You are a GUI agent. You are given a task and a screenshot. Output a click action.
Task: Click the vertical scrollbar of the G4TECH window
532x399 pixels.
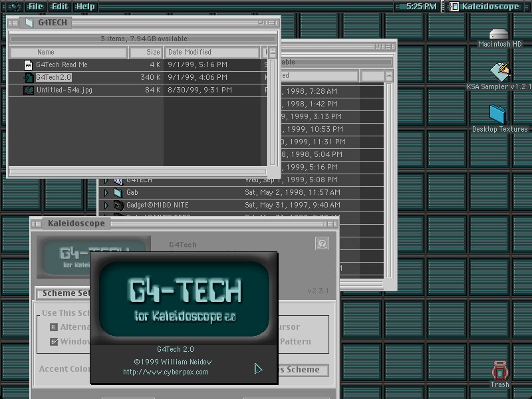273,112
